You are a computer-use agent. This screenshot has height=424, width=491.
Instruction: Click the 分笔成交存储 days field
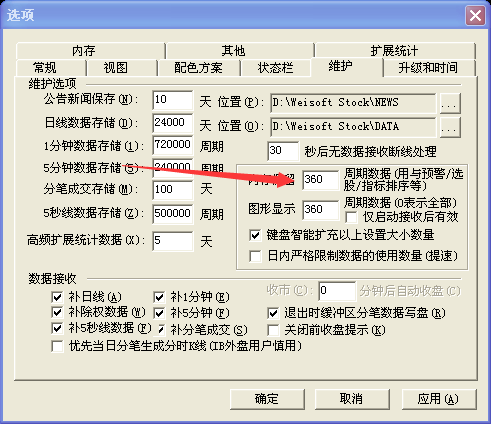pos(173,190)
